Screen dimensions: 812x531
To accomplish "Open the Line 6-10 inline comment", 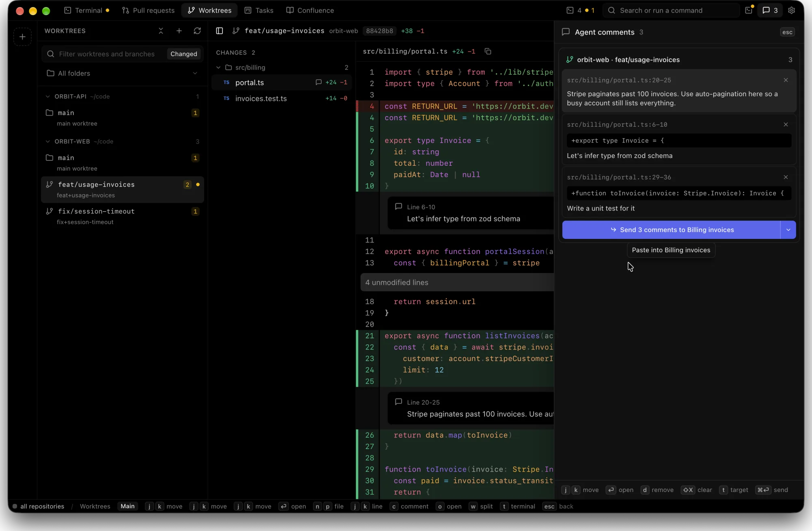I will tap(471, 213).
